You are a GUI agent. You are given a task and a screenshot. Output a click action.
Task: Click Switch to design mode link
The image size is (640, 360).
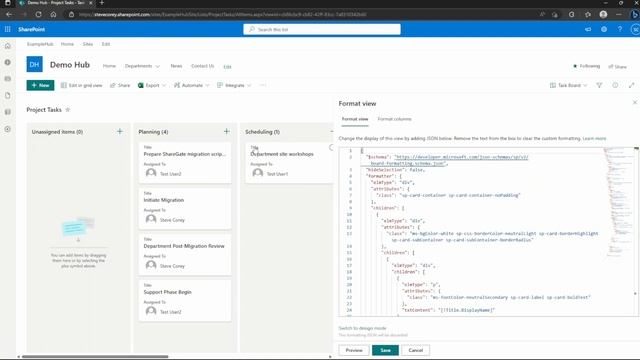[x=362, y=328]
